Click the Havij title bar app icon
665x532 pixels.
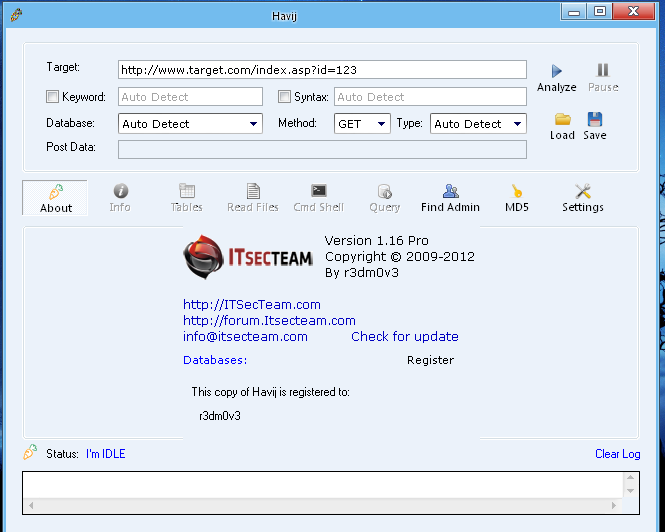[x=16, y=15]
